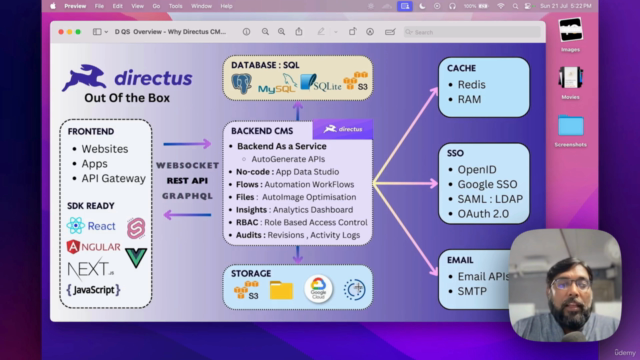Click the Angular logo
The image size is (640, 360).
pos(93,247)
